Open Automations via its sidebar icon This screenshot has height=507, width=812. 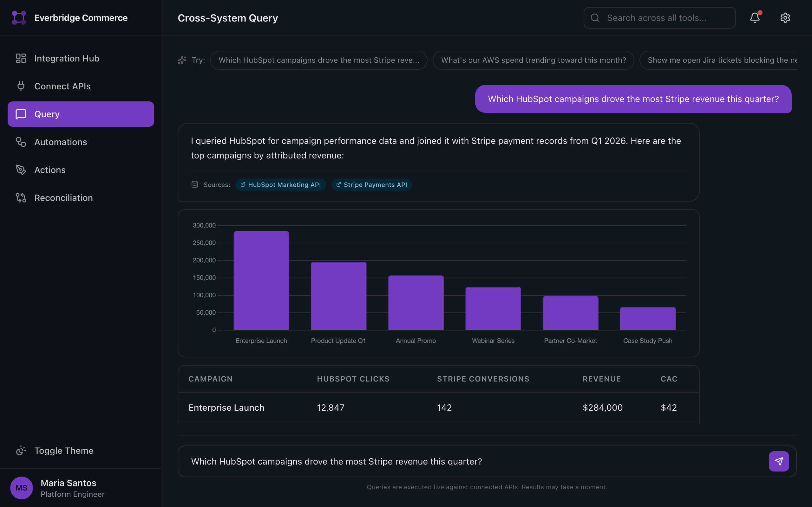(x=21, y=142)
